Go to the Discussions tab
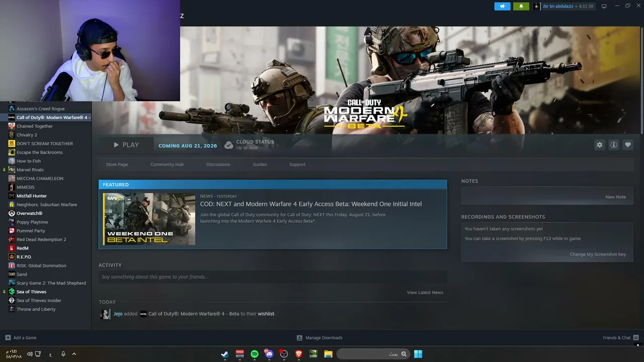The width and height of the screenshot is (644, 362). click(218, 164)
